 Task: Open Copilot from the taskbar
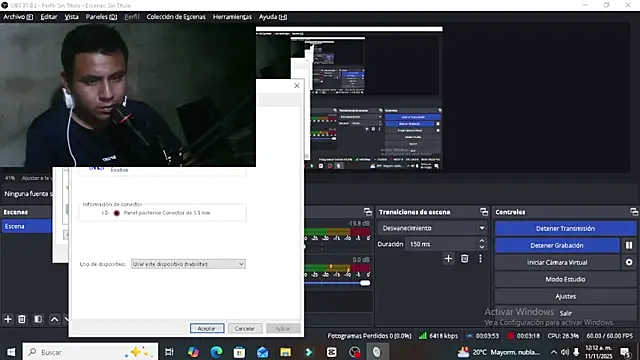[193, 352]
